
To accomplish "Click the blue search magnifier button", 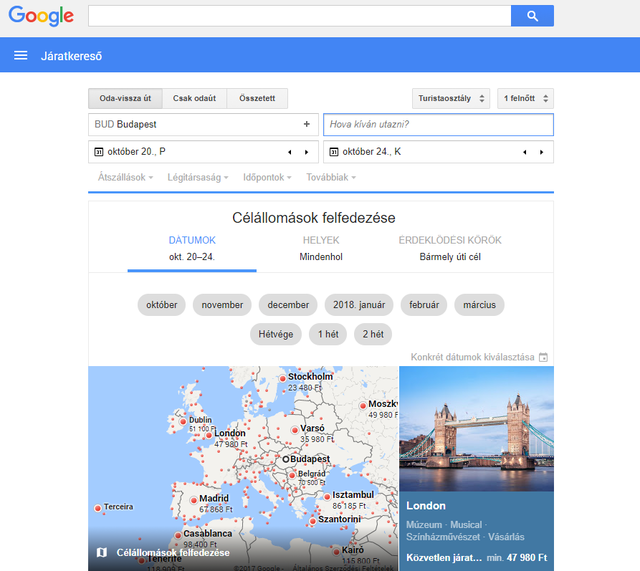I will [x=532, y=16].
